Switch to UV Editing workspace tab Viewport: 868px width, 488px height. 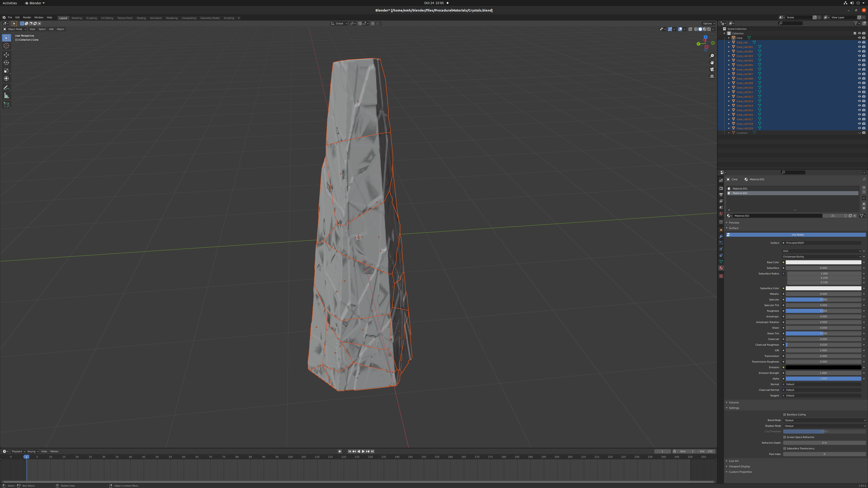107,18
